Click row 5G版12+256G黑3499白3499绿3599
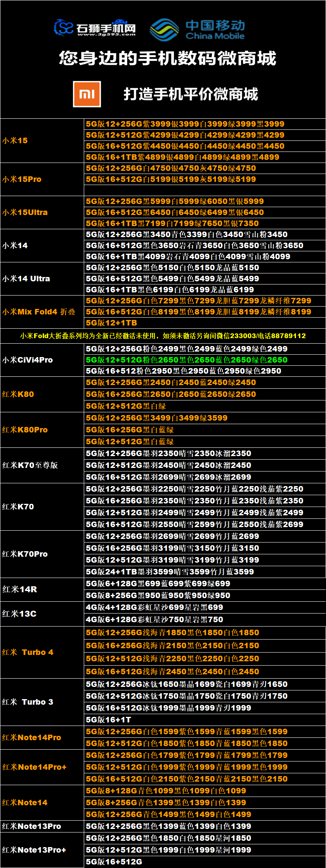 (x=205, y=418)
